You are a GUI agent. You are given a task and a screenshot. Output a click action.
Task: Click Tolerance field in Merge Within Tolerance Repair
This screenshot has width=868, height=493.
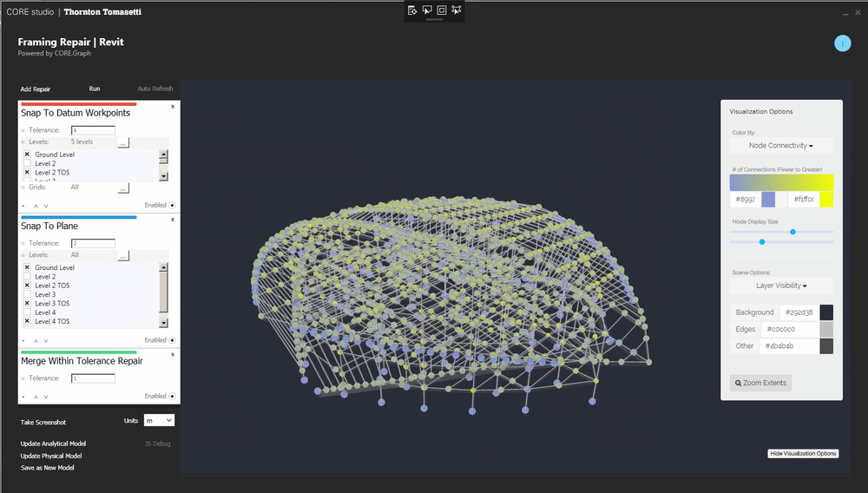[x=93, y=378]
